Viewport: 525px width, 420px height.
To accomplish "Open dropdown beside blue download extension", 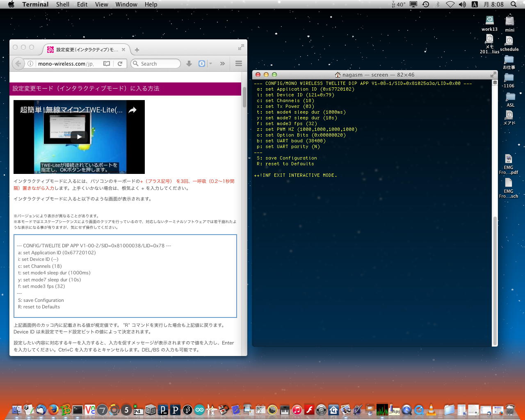I will (210, 64).
